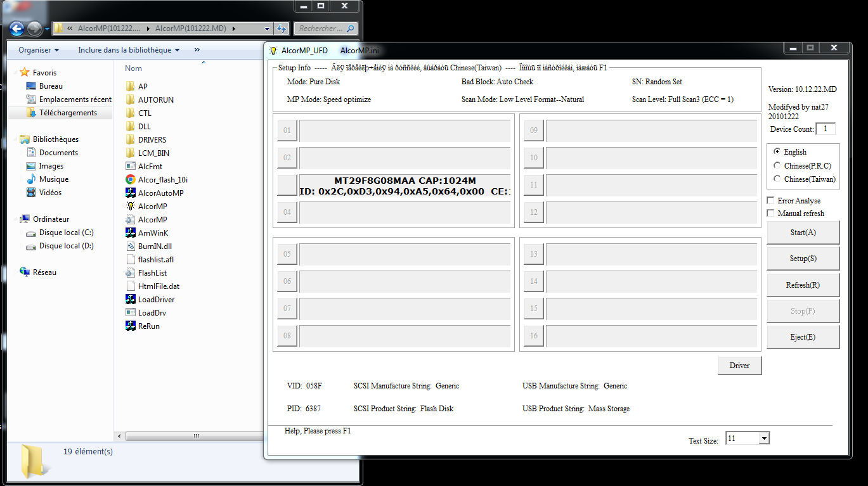Select the FlashList file icon
The image size is (868, 486).
coord(130,272)
